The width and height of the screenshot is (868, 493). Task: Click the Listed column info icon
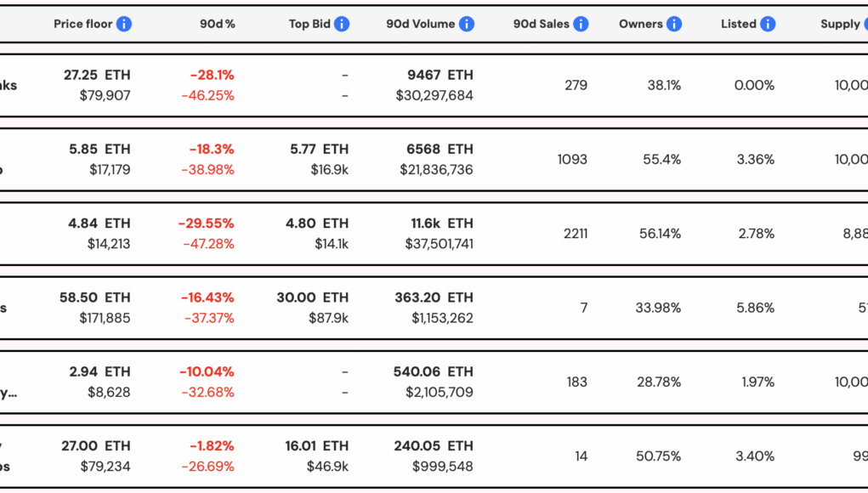pyautogui.click(x=768, y=24)
